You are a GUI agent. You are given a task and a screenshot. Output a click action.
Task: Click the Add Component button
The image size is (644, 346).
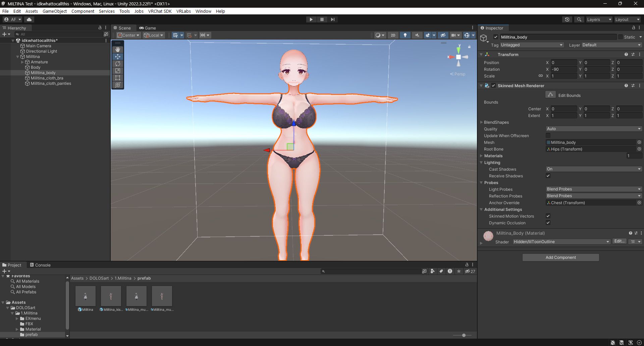[561, 257]
